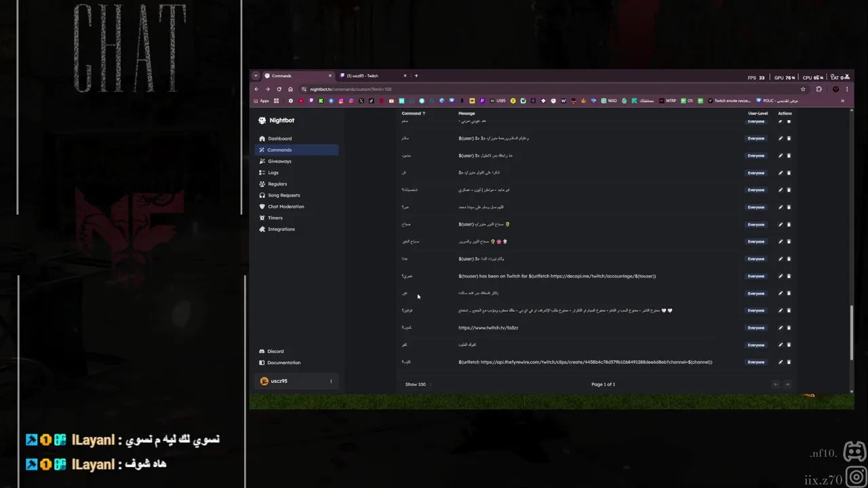This screenshot has height=488, width=868.
Task: Open the TikTok bookmark icon
Action: pos(371,100)
